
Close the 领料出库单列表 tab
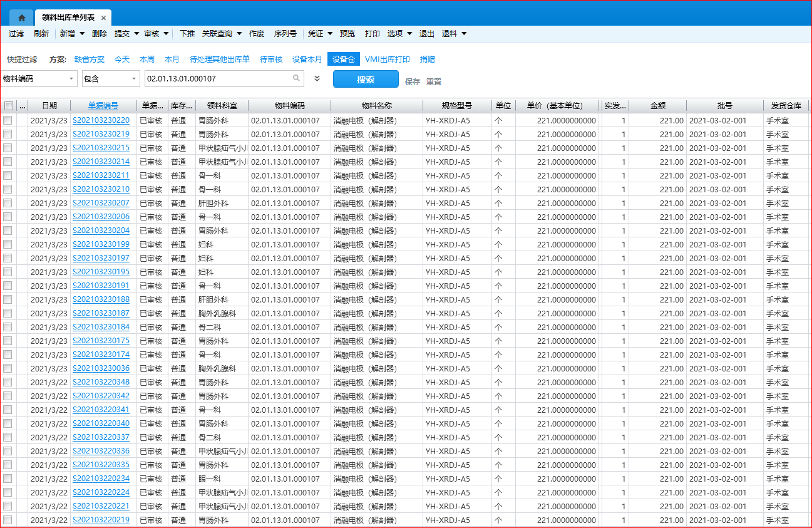coord(103,18)
